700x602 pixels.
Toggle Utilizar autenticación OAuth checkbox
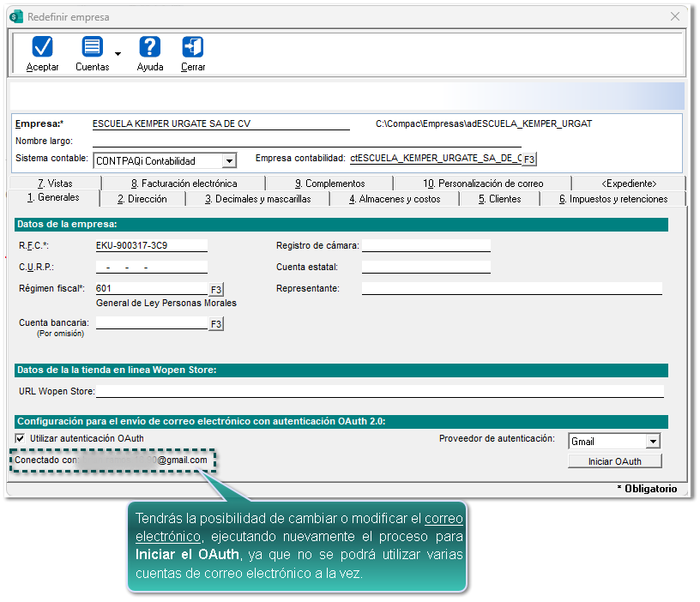(21, 438)
